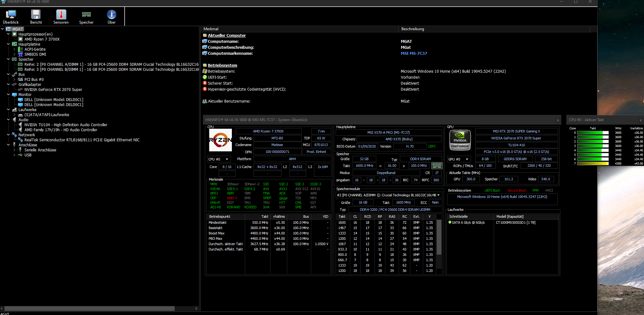644x315 pixels.
Task: Click the Bus node icon in tree
Action: click(14, 75)
